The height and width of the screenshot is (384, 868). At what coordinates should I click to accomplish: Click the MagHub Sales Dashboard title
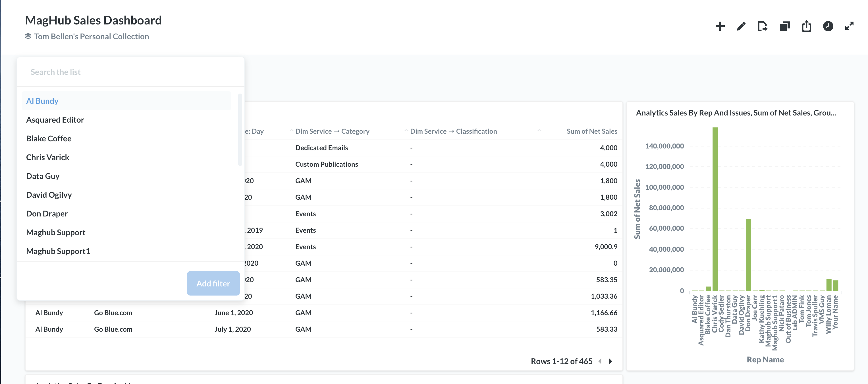[x=93, y=20]
